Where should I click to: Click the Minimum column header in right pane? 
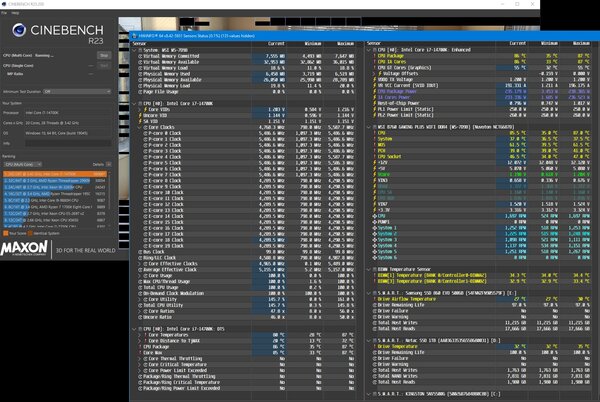[x=549, y=43]
